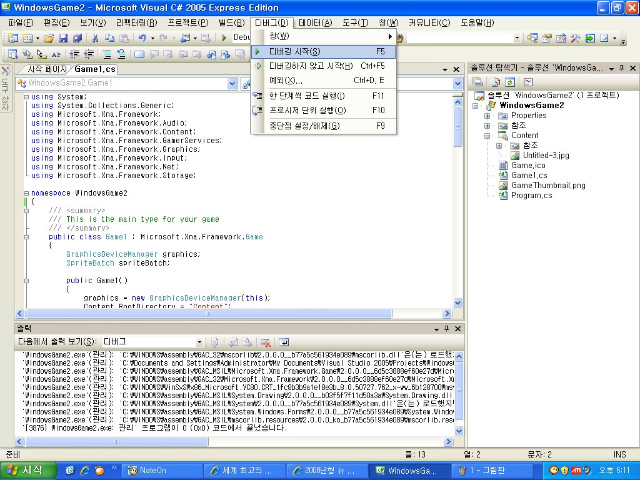Open the 창(W) submenu in Debug menu
640x480 pixels.
tap(324, 36)
